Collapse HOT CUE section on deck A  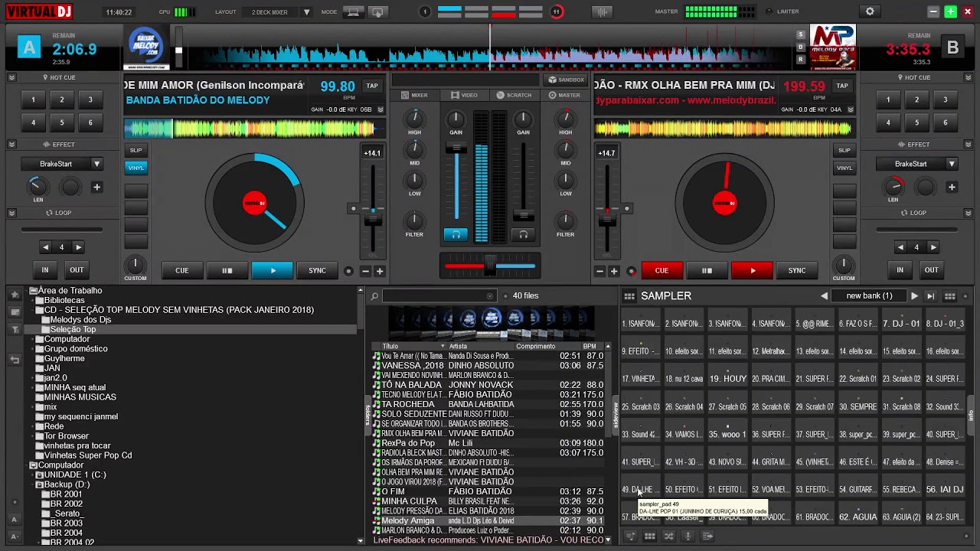pos(11,77)
